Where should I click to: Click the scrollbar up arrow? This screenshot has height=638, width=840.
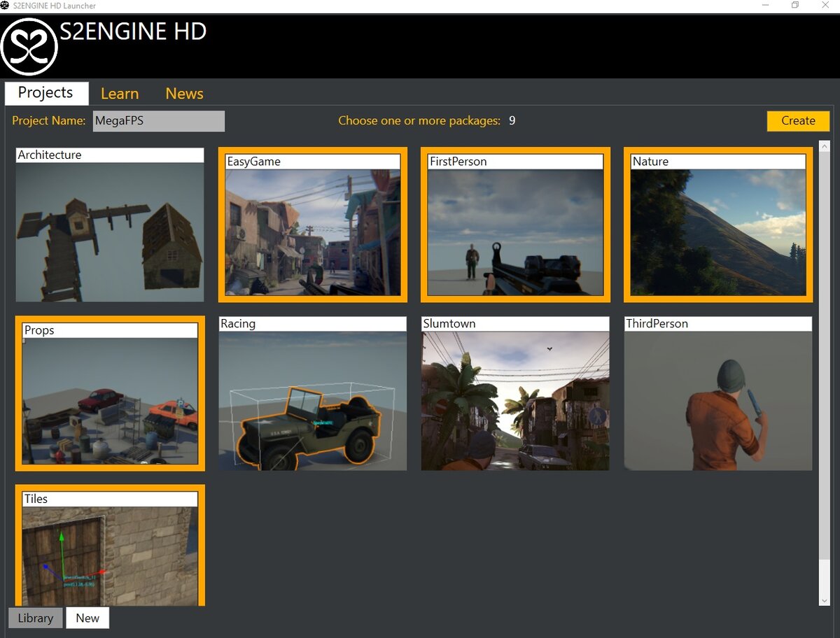pos(824,146)
